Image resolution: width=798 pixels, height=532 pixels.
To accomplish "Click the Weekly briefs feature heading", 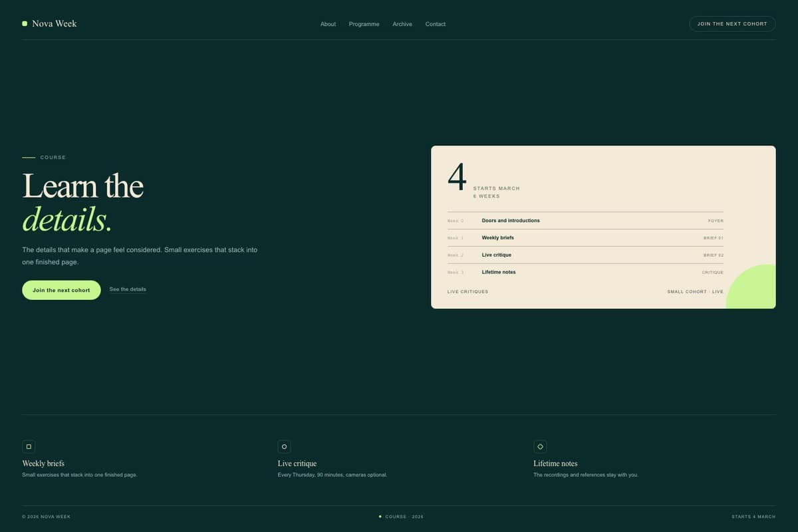I will tap(43, 464).
